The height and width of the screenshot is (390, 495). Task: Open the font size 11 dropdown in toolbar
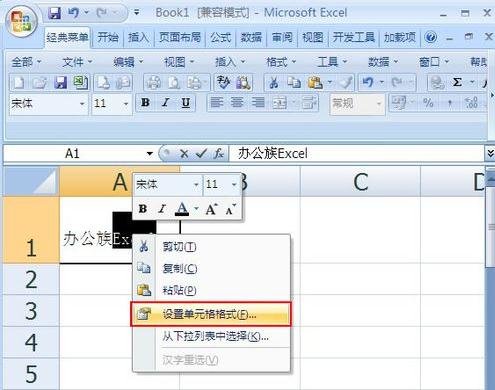tap(126, 104)
